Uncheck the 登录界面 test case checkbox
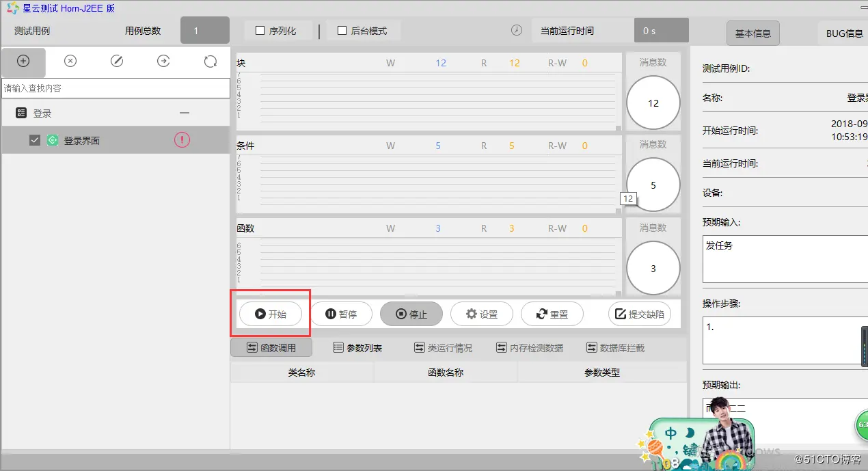868x471 pixels. coord(35,140)
